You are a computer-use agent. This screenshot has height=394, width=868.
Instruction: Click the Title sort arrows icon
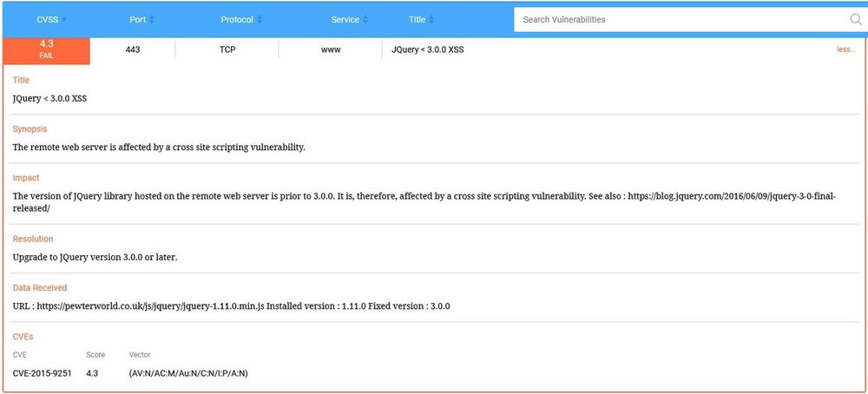pos(433,20)
